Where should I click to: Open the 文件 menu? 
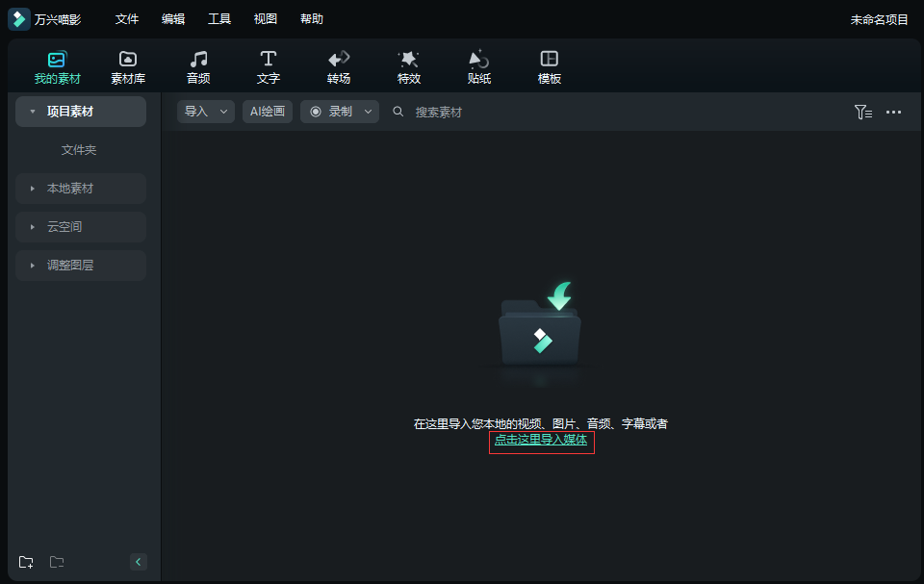click(x=127, y=19)
